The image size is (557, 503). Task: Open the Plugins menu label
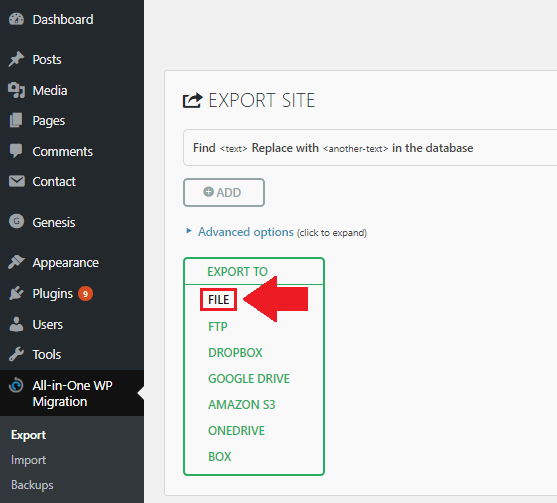53,294
